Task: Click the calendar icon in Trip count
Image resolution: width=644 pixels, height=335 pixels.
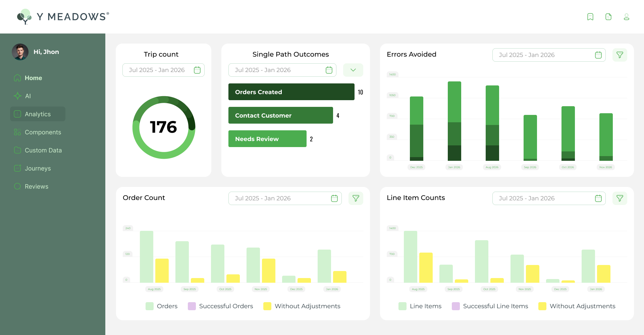Action: [x=197, y=70]
